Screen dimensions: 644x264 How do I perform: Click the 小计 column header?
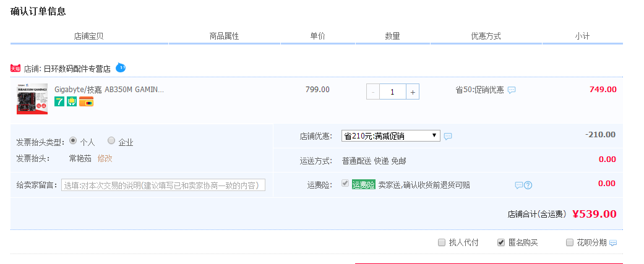pyautogui.click(x=582, y=36)
